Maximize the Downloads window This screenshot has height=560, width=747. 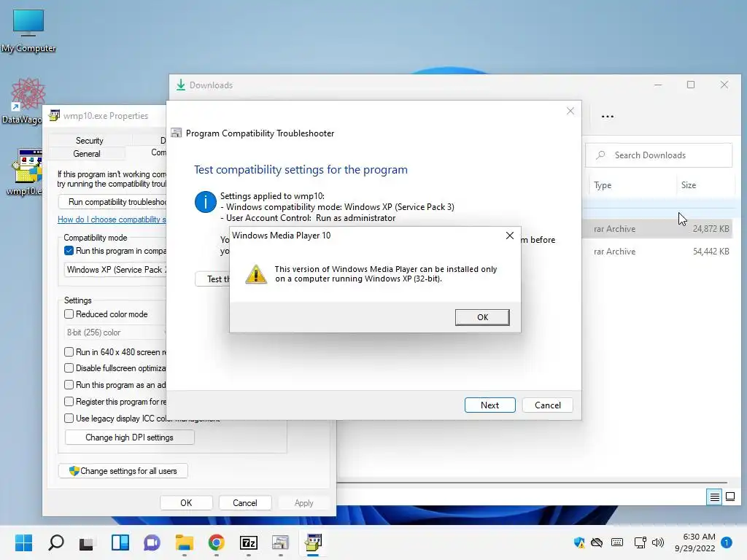pos(691,85)
